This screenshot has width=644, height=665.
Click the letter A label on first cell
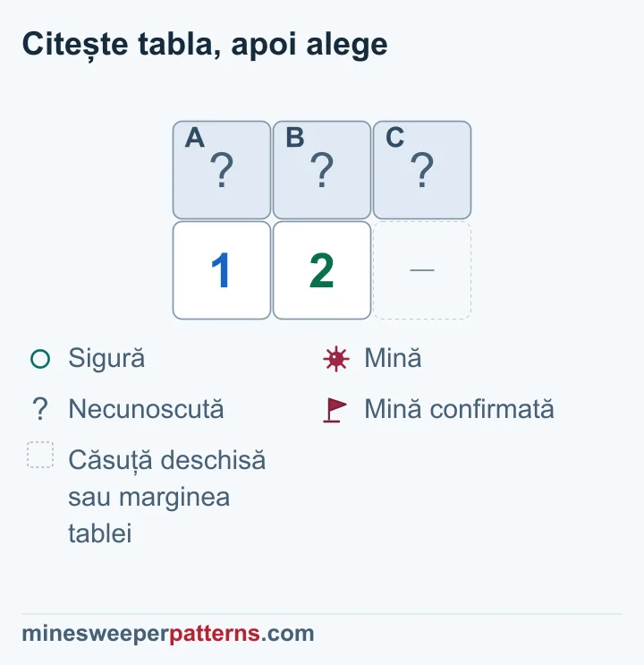tap(195, 138)
